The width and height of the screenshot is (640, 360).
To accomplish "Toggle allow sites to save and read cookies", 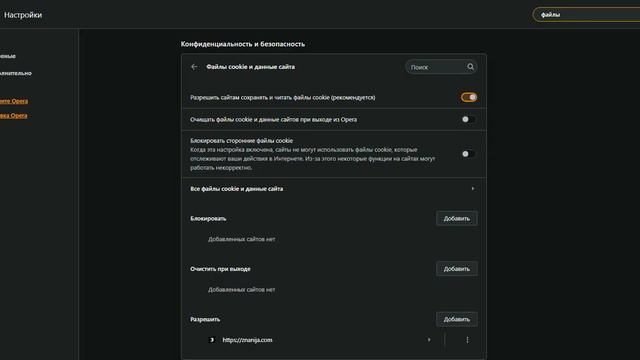I will (469, 97).
